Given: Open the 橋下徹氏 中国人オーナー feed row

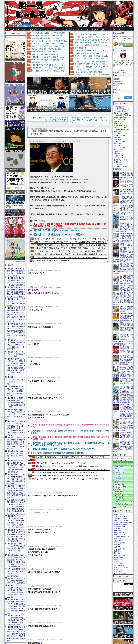Looking at the screenshot, I should tap(69, 239).
